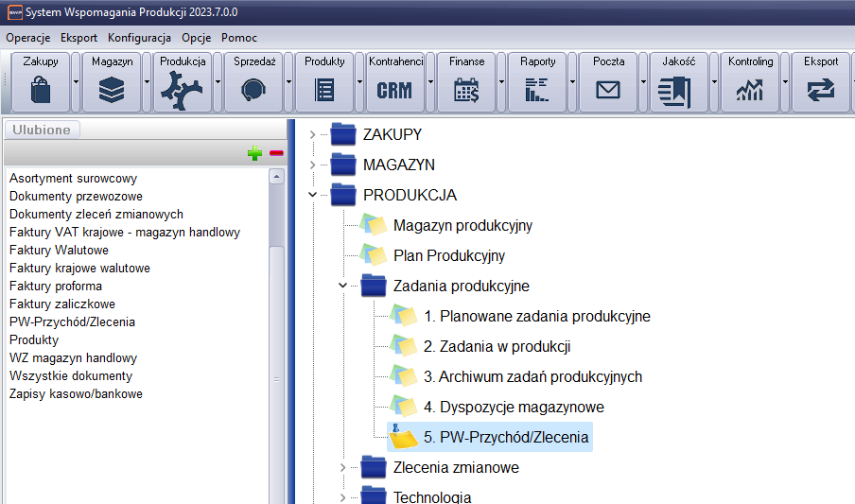This screenshot has width=855, height=504.
Task: Click the Magazyn stacked layers icon
Action: (x=112, y=90)
